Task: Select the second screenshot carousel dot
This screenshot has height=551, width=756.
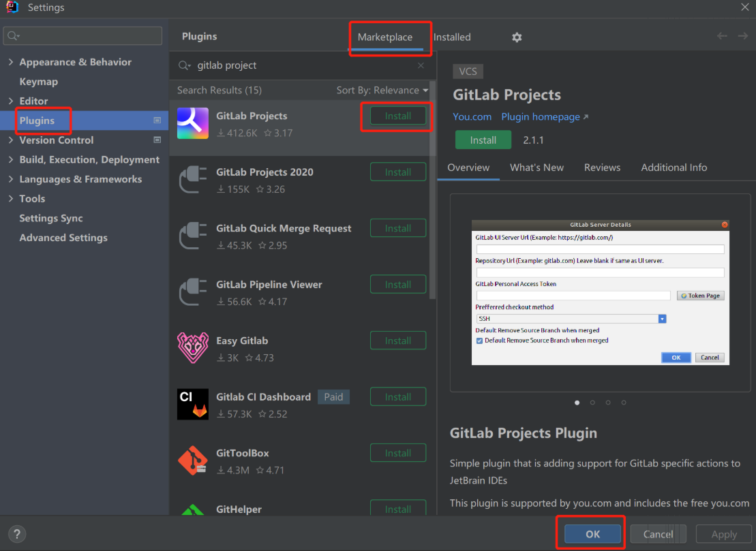Action: click(592, 403)
